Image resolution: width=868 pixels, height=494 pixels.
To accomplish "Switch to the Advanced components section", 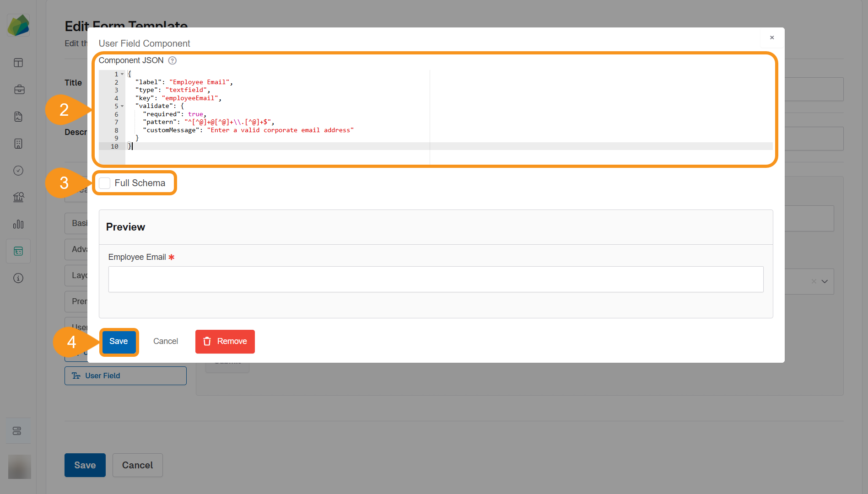I will point(81,249).
